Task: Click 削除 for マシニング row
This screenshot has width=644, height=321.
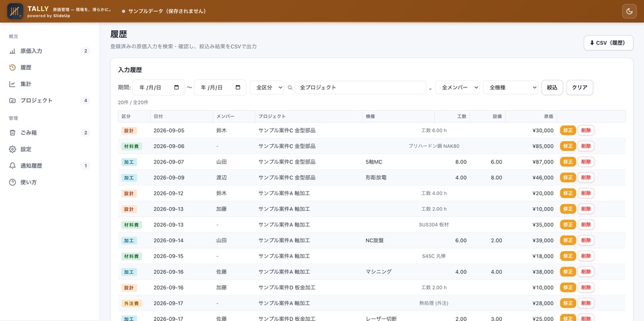Action: pyautogui.click(x=586, y=272)
